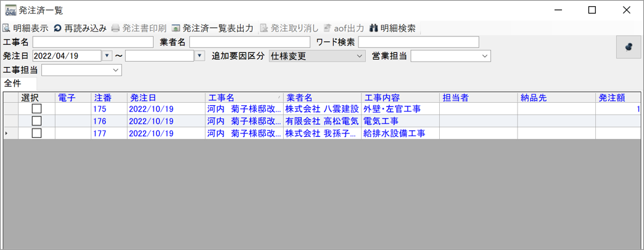
Task: Sort by 業者名 column header
Action: [x=323, y=97]
